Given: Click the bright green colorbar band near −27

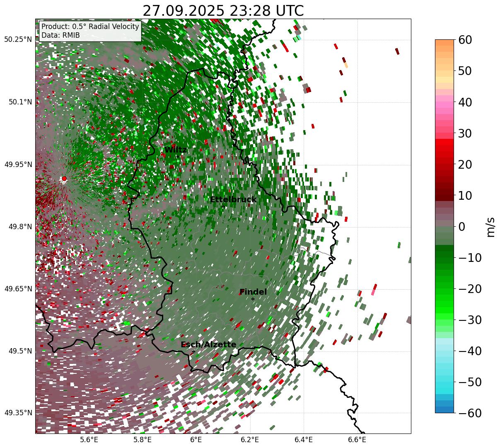Looking at the screenshot, I should pos(444,310).
